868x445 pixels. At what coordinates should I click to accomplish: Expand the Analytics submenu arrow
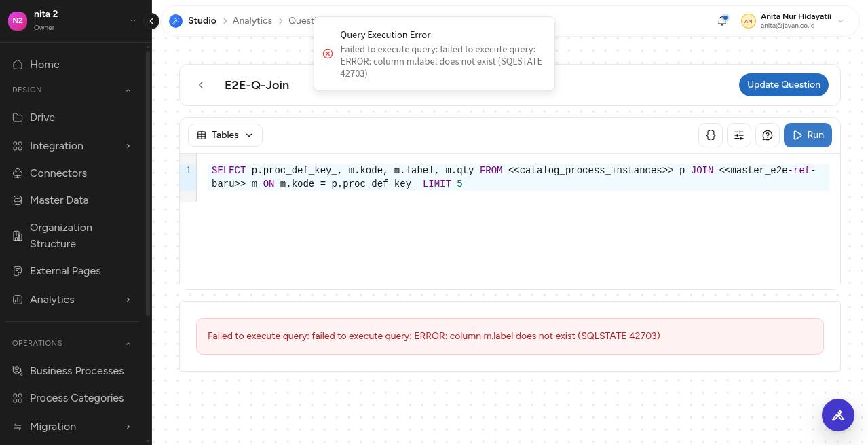coord(128,300)
